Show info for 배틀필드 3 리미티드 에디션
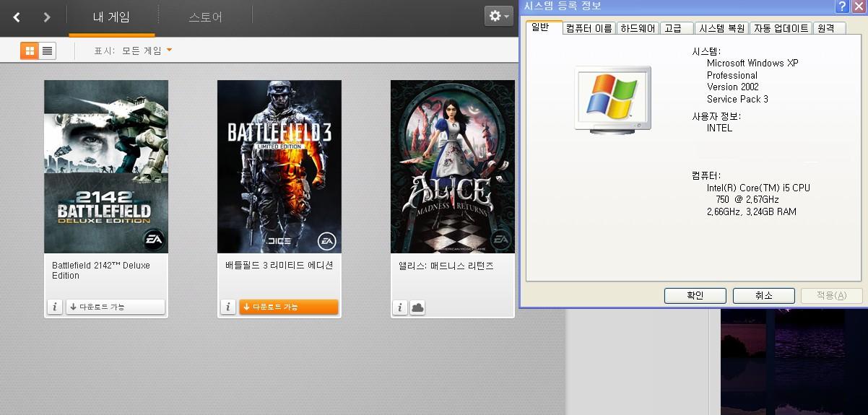Screen dimensions: 868x415 228,307
